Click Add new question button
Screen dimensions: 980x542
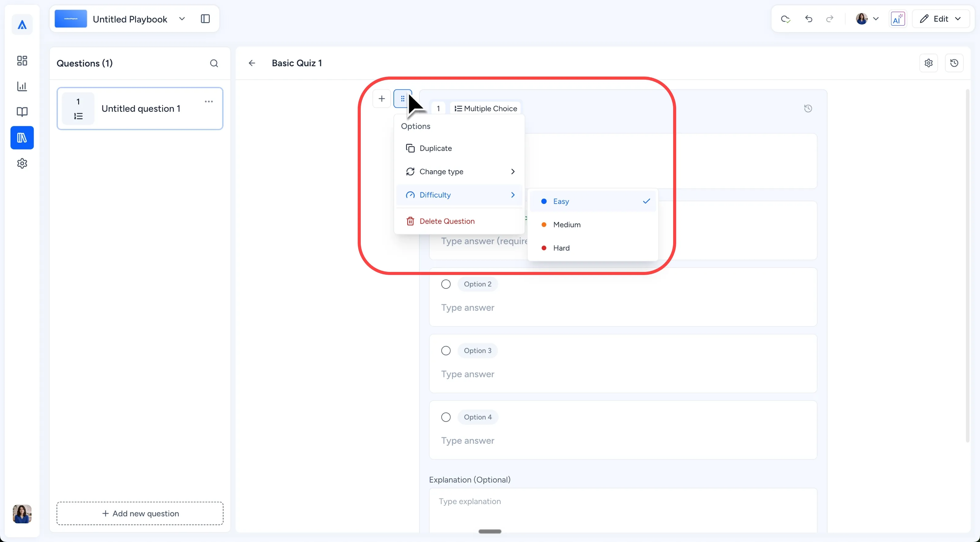pyautogui.click(x=140, y=514)
